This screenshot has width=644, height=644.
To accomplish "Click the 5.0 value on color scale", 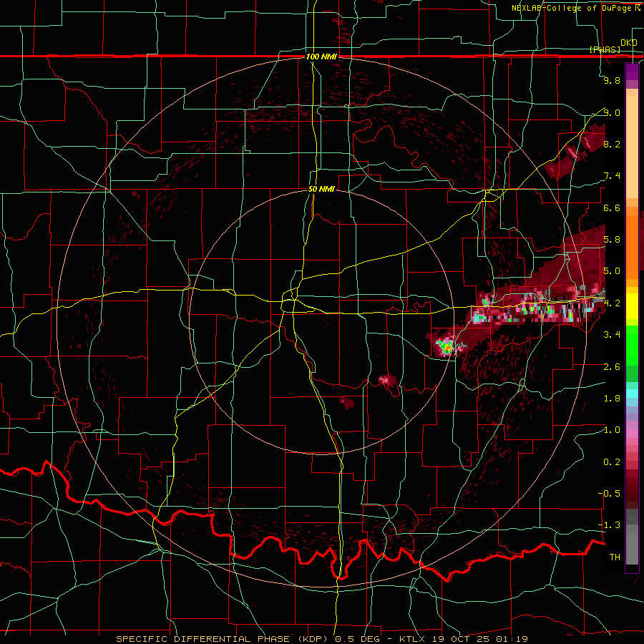I will 612,271.
